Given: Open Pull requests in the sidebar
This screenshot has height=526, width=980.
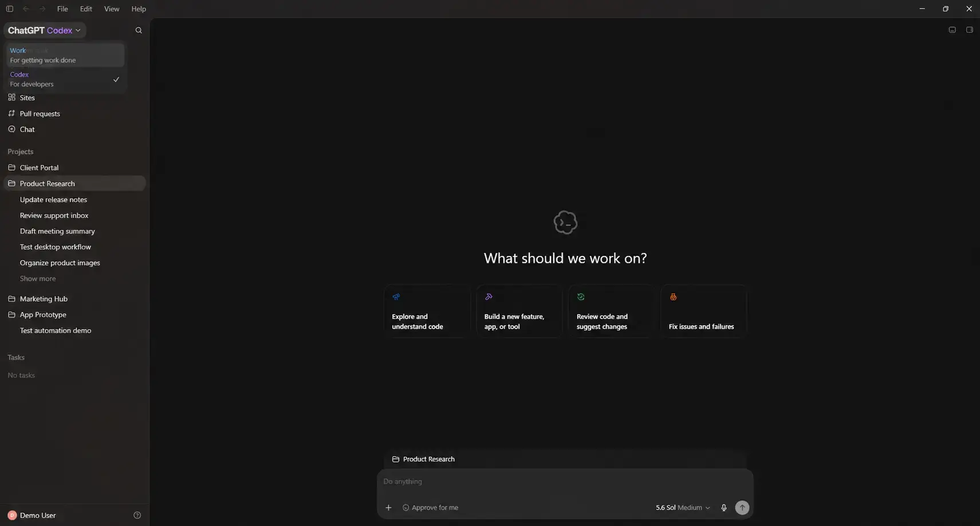Looking at the screenshot, I should click(74, 113).
